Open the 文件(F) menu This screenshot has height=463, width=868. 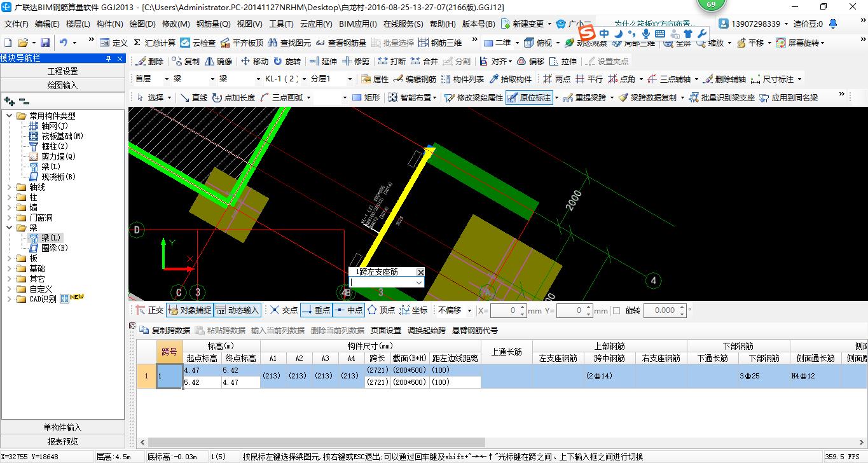(x=17, y=24)
